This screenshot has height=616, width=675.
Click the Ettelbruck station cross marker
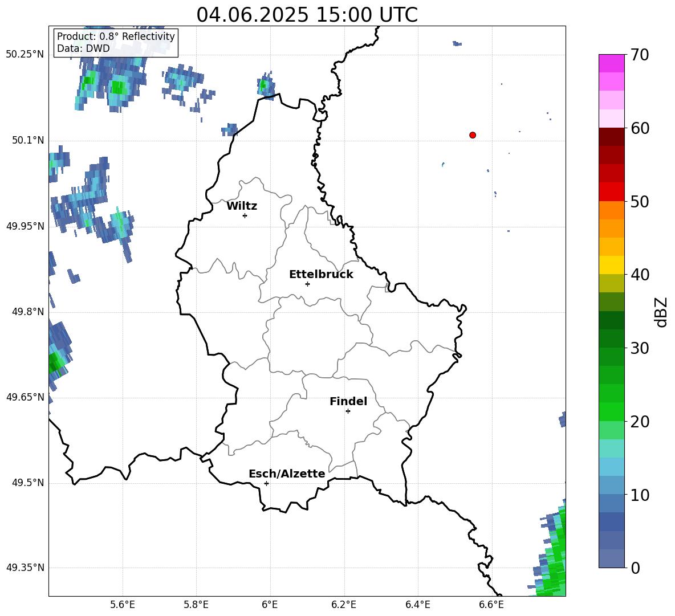coord(307,284)
